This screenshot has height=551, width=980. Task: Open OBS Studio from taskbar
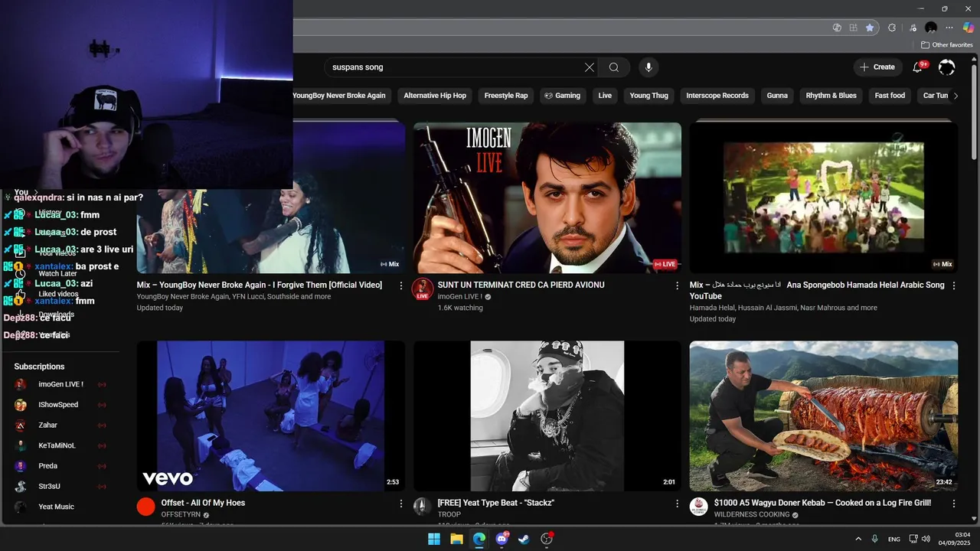click(x=547, y=539)
